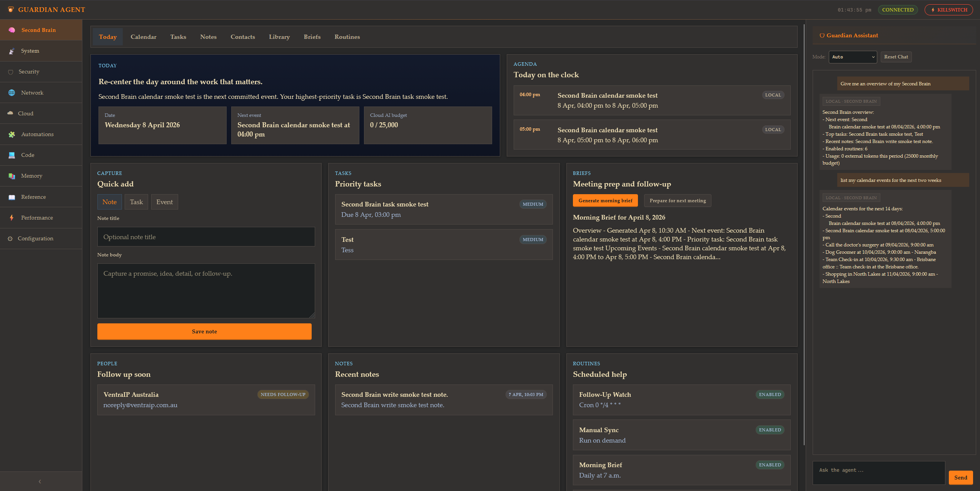The width and height of the screenshot is (980, 491).
Task: Select Task in Quick add
Action: (136, 202)
